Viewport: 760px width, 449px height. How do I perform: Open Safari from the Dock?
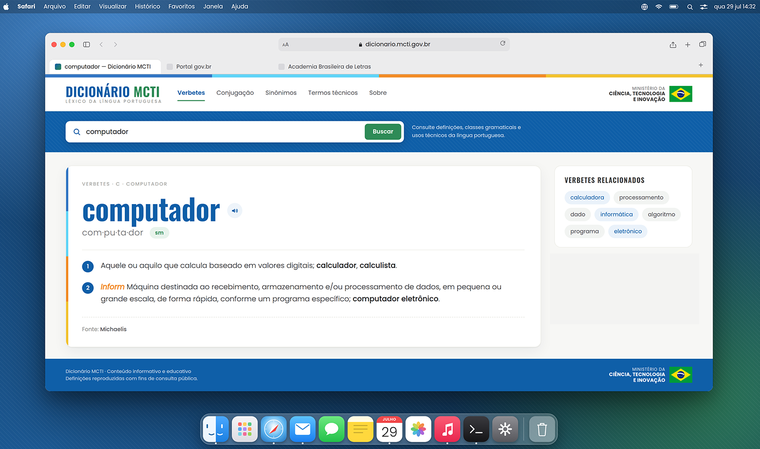pyautogui.click(x=274, y=429)
